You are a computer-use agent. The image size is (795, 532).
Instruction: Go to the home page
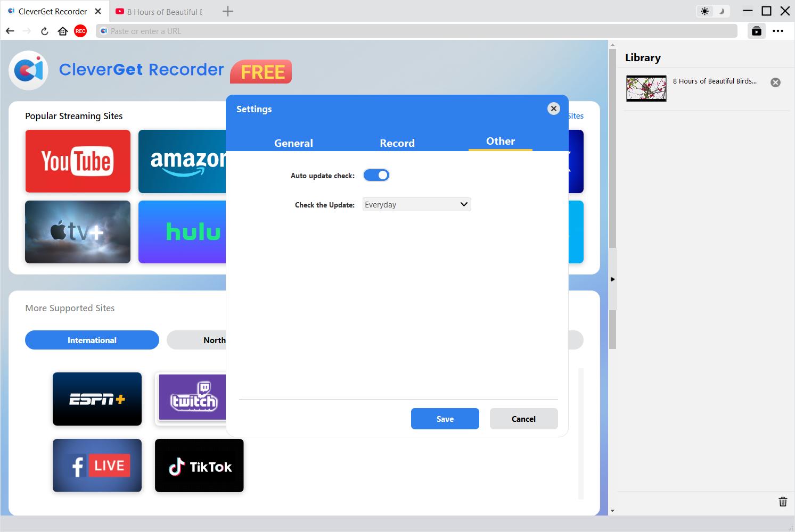63,31
